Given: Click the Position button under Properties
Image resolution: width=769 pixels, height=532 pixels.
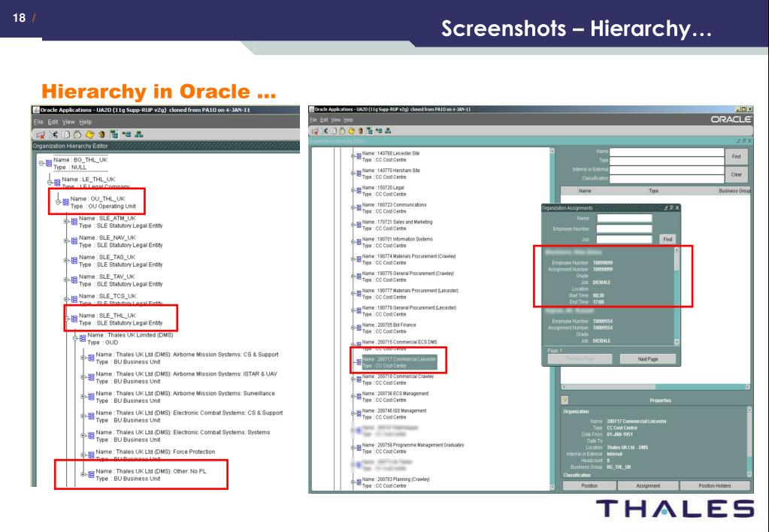Looking at the screenshot, I should click(589, 485).
